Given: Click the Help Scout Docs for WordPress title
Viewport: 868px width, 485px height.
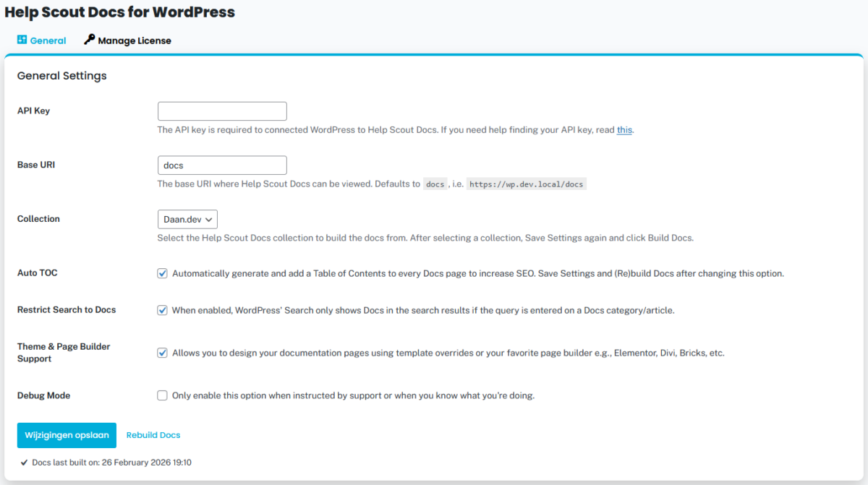Looking at the screenshot, I should 119,12.
